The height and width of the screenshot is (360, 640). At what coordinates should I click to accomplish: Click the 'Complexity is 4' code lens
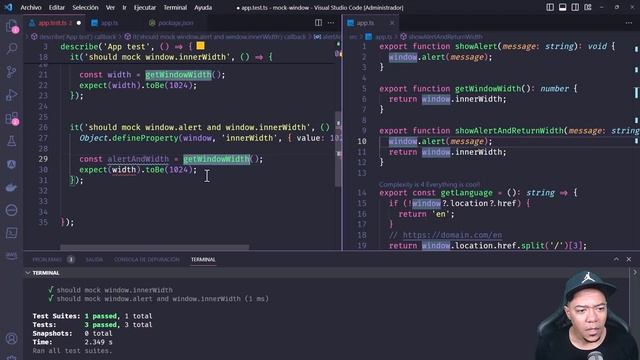(429, 184)
